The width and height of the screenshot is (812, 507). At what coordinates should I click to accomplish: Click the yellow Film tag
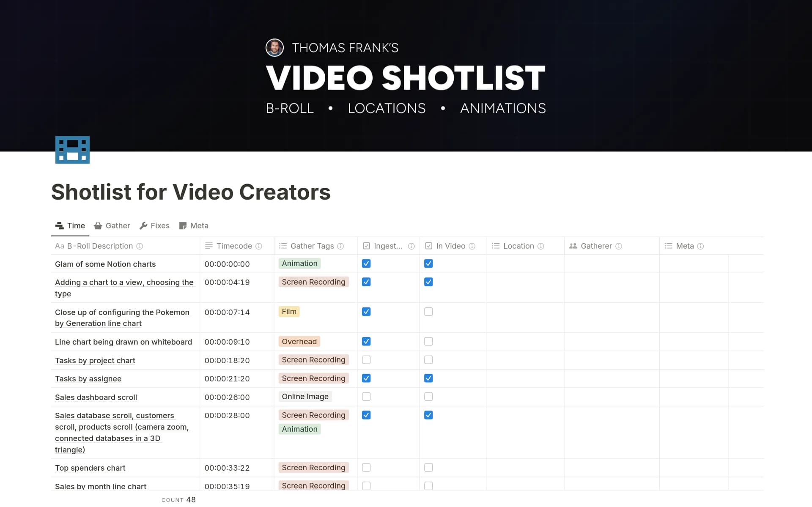click(289, 312)
